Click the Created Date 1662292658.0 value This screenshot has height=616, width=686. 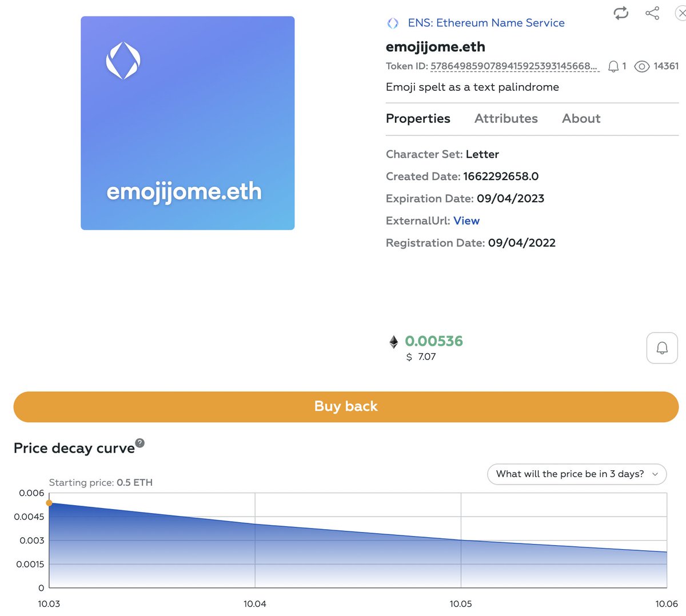coord(501,176)
